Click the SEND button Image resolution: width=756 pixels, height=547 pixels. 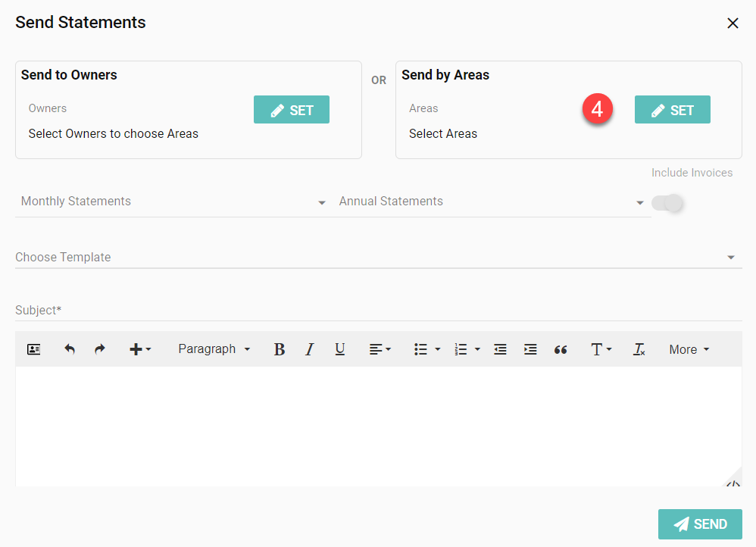coord(700,524)
